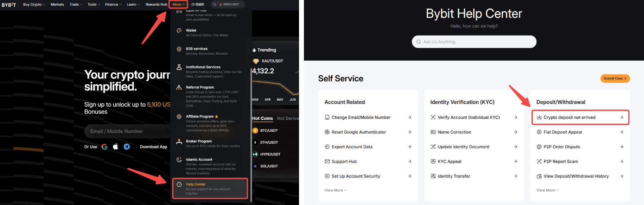The height and width of the screenshot is (205, 644).
Task: Click the Submit Case button
Action: pos(615,79)
